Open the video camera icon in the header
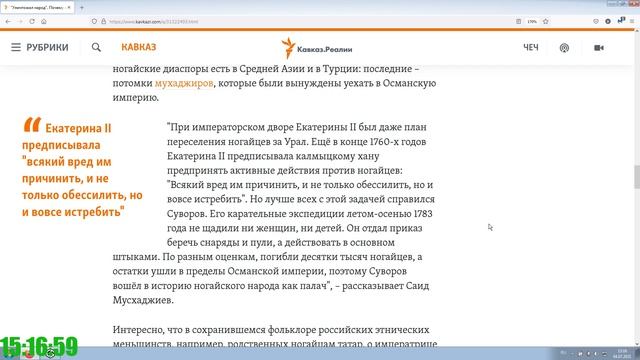Viewport: 640px width, 360px height. 599,48
